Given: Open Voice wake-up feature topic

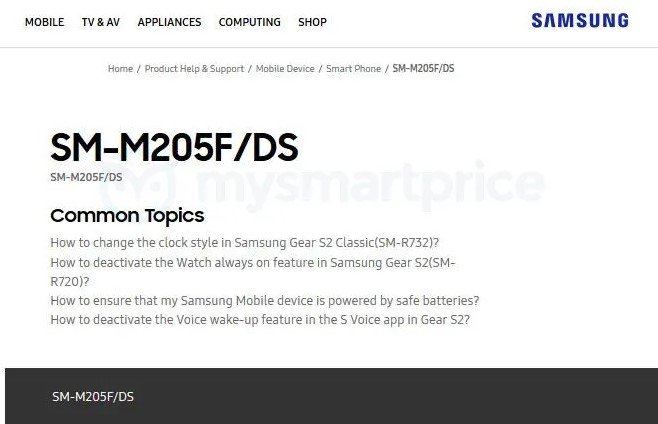Looking at the screenshot, I should (260, 320).
